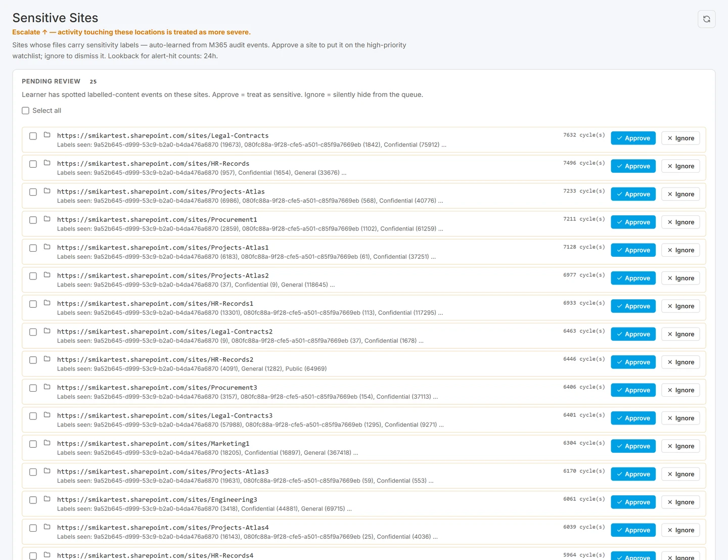
Task: Approve the Legal-Contracts site
Action: [x=633, y=138]
